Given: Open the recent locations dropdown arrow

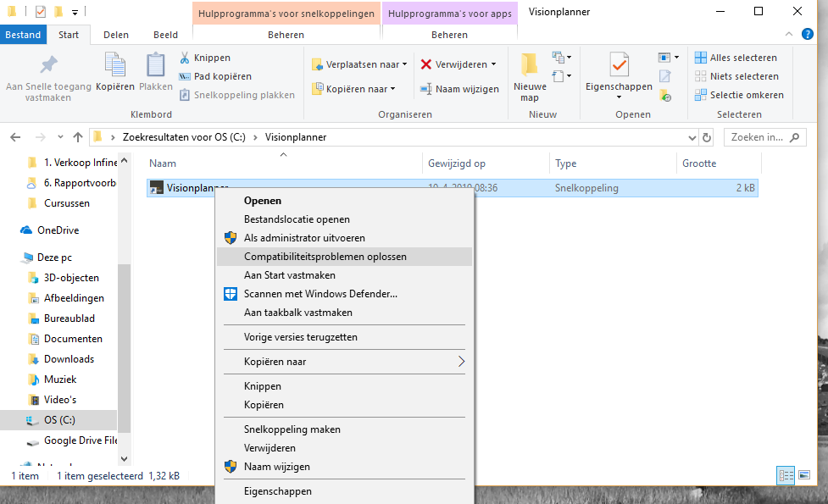Looking at the screenshot, I should (x=61, y=137).
